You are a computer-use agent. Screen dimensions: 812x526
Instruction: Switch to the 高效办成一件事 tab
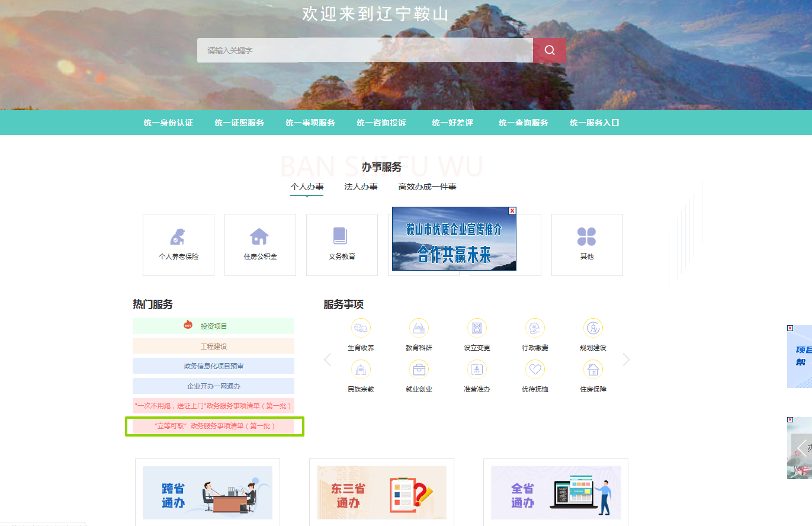pos(427,187)
